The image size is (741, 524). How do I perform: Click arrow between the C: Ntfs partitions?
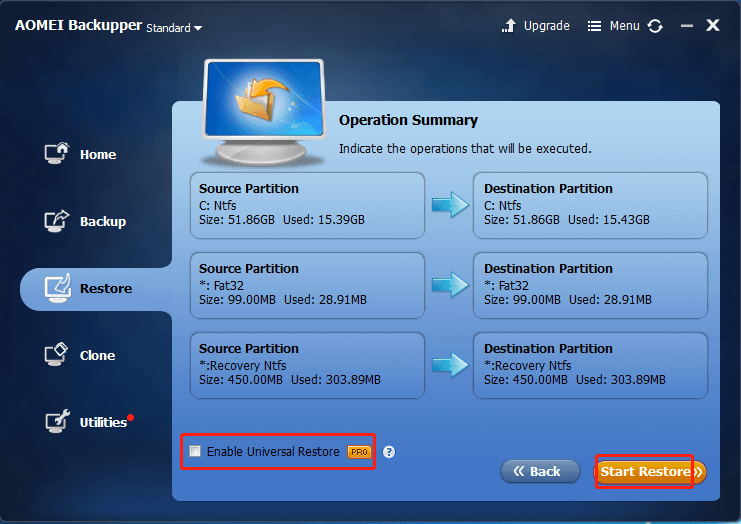click(x=450, y=205)
